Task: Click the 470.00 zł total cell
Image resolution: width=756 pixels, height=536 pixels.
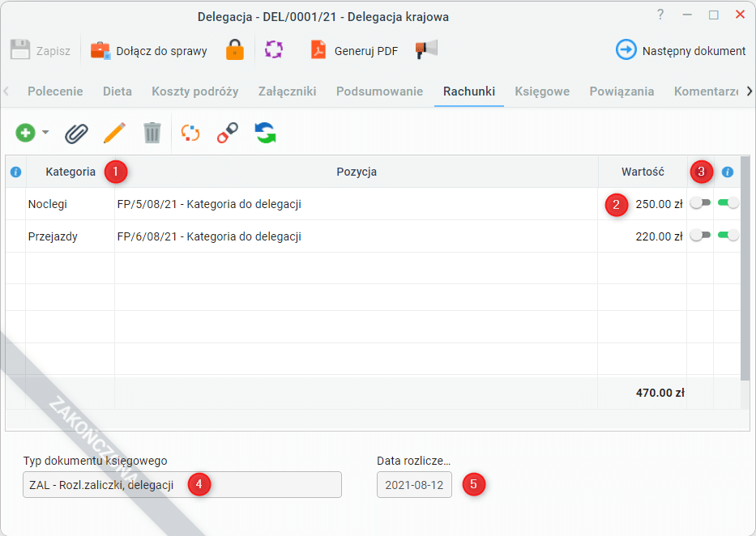Action: click(643, 393)
